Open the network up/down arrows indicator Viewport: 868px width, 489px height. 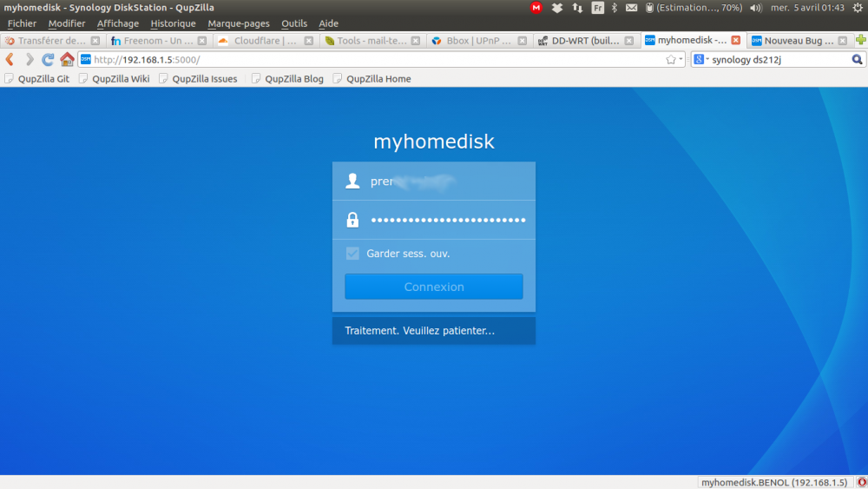pyautogui.click(x=577, y=8)
